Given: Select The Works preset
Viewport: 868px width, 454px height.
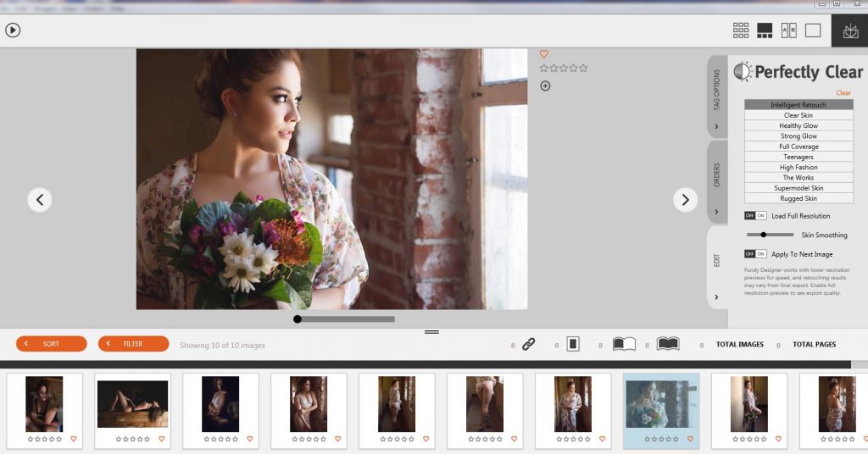Looking at the screenshot, I should pos(798,178).
